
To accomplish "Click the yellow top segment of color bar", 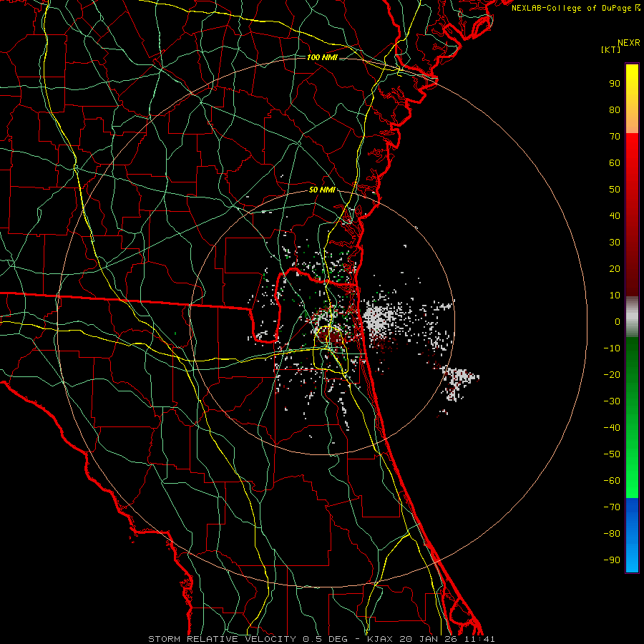I will pos(632,99).
